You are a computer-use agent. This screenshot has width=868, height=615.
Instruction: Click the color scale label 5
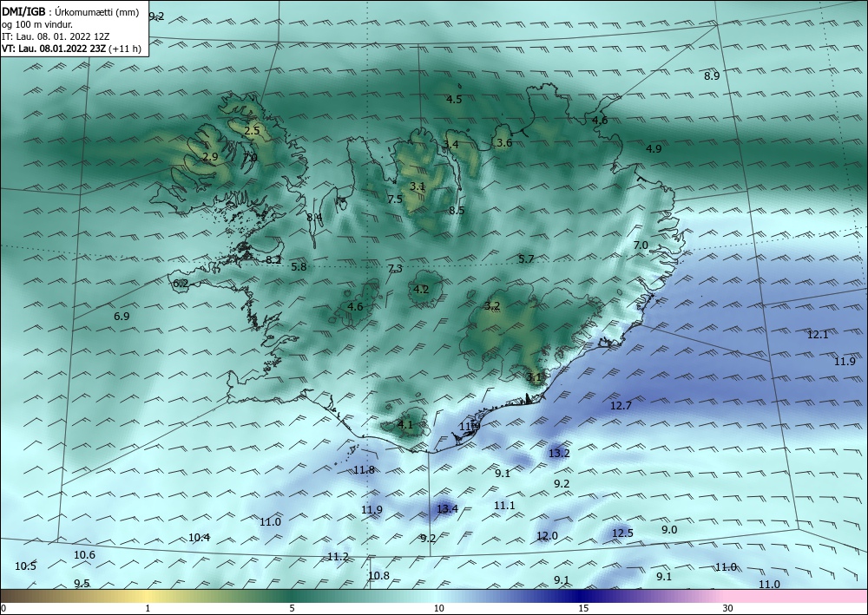click(x=292, y=609)
